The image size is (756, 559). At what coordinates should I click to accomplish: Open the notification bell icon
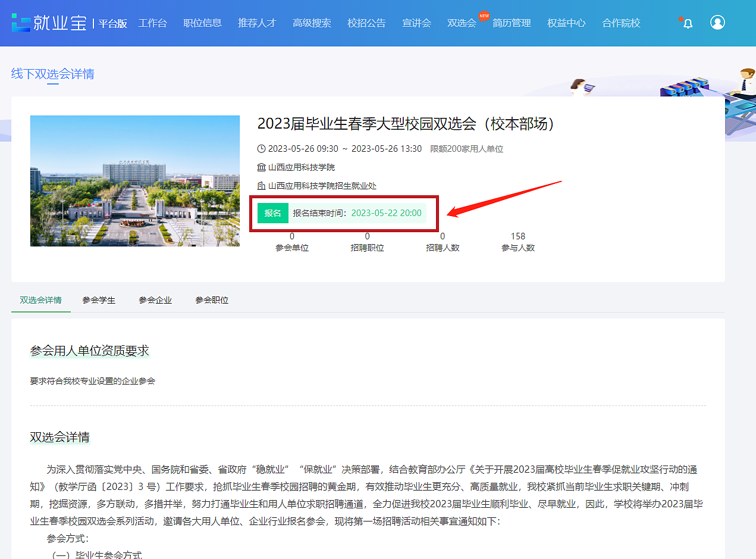click(x=688, y=23)
